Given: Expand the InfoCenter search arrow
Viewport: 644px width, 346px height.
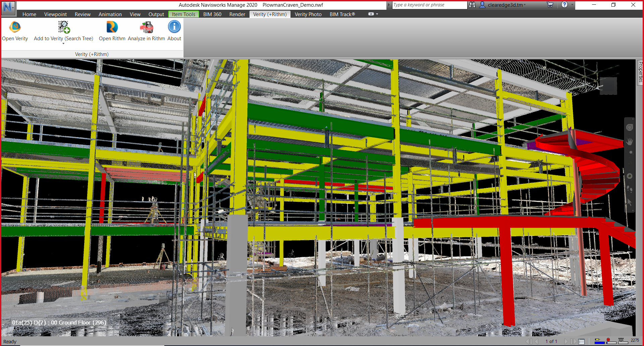Looking at the screenshot, I should (389, 5).
